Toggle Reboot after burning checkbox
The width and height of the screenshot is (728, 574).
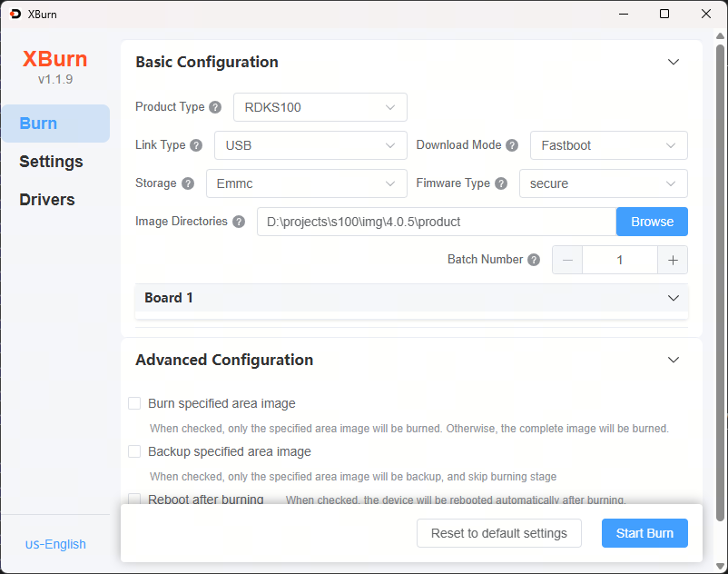click(134, 499)
